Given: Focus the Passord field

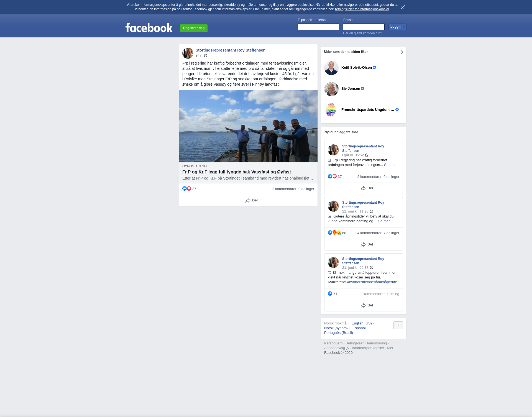Looking at the screenshot, I should [364, 27].
